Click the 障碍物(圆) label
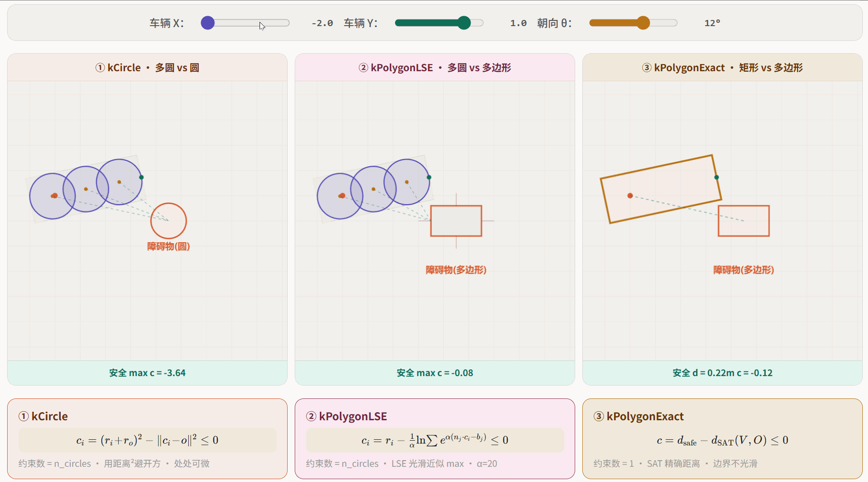Image resolution: width=868 pixels, height=482 pixels. pos(169,246)
